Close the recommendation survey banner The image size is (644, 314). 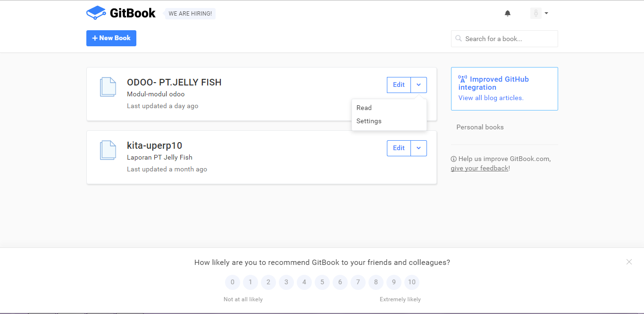click(629, 262)
